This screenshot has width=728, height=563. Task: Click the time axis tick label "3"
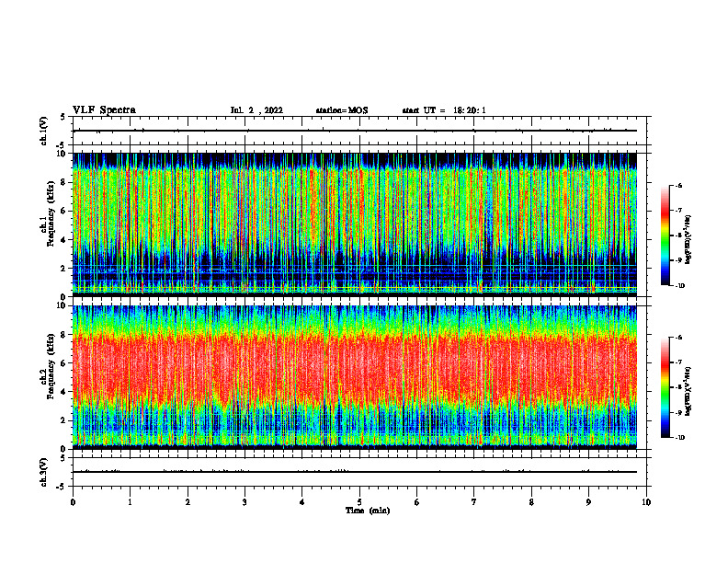[245, 501]
